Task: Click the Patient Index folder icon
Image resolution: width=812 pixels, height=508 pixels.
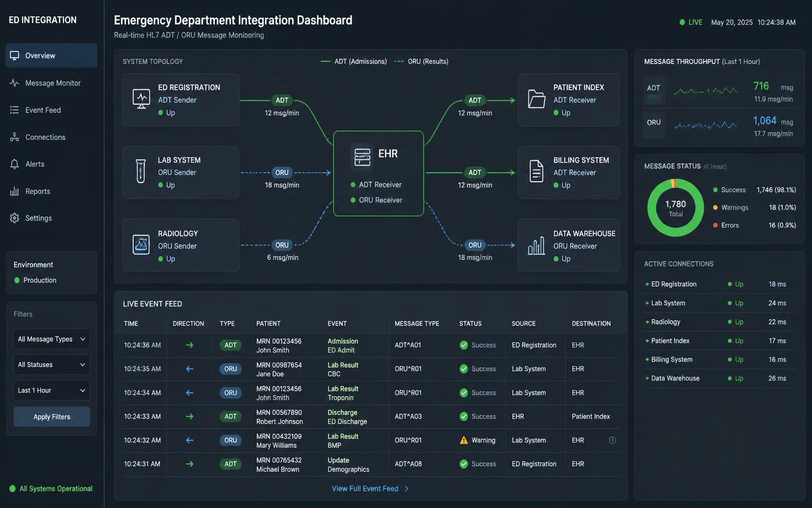Action: 537,99
